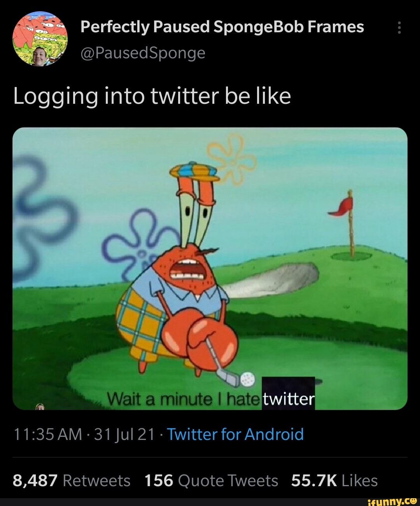This screenshot has width=420, height=506.
Task: Open the three-dot tweet options menu
Action: coord(399,28)
